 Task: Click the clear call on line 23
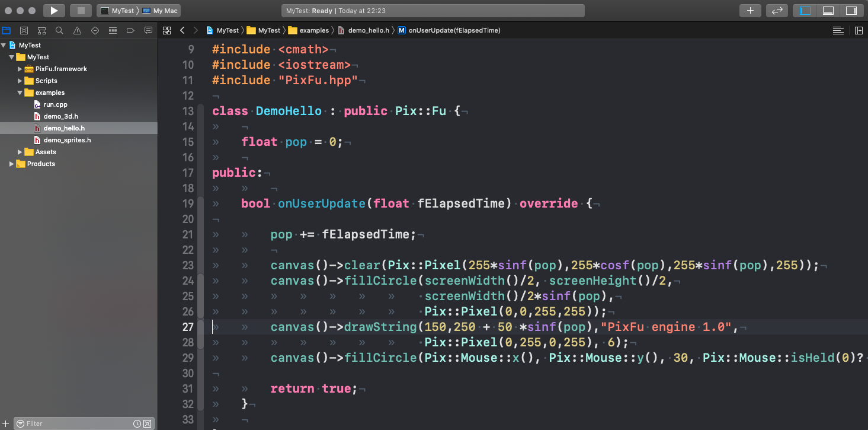(x=362, y=265)
